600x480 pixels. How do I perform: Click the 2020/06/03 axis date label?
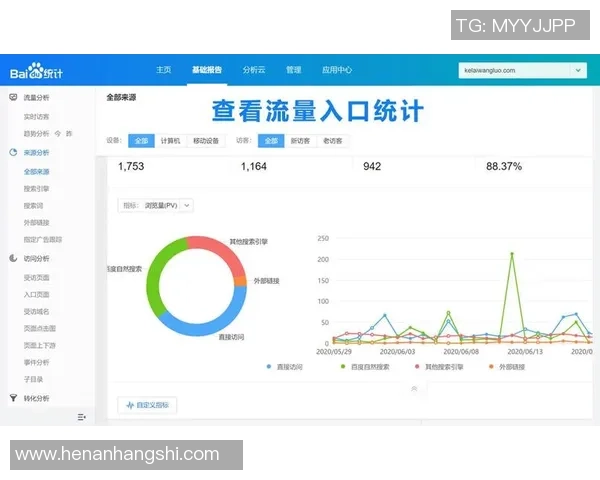coord(397,351)
